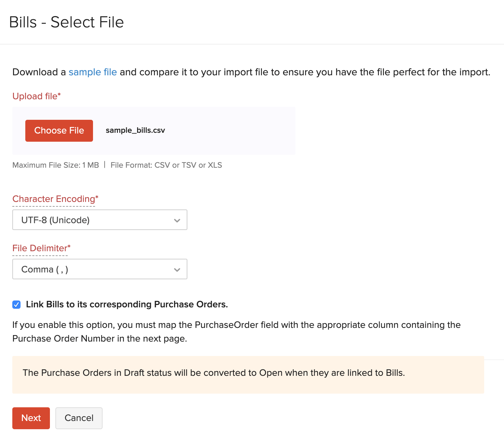
Task: Select the Comma delimiter value
Action: (x=45, y=269)
